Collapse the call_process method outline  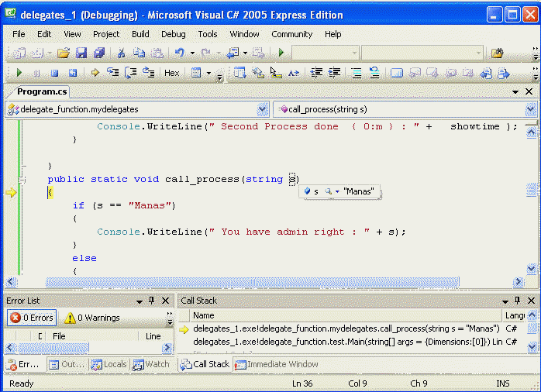tap(22, 180)
